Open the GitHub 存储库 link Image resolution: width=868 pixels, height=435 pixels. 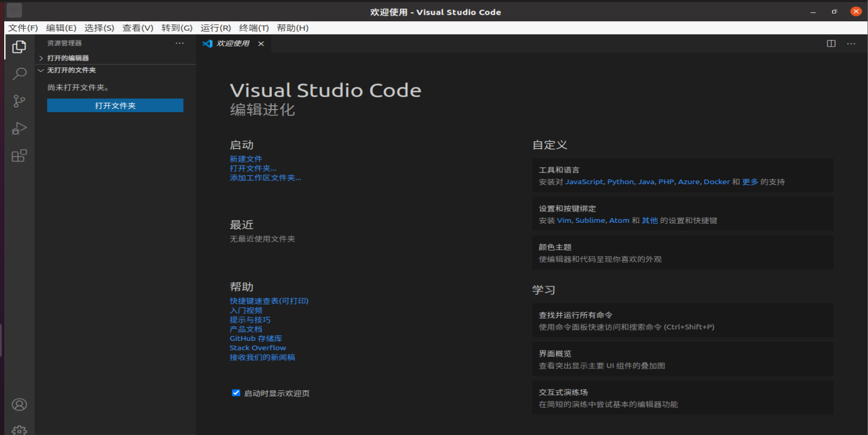pos(255,338)
